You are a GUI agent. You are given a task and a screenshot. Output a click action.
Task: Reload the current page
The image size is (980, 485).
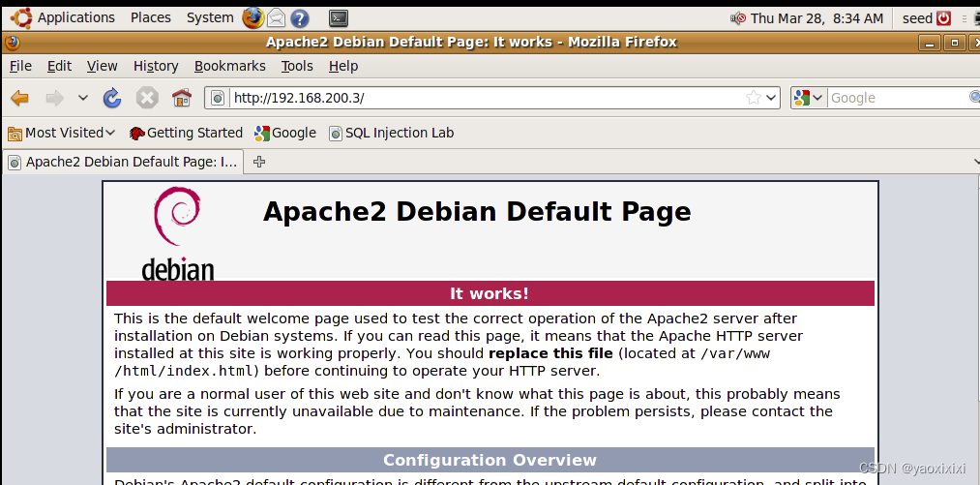(112, 98)
